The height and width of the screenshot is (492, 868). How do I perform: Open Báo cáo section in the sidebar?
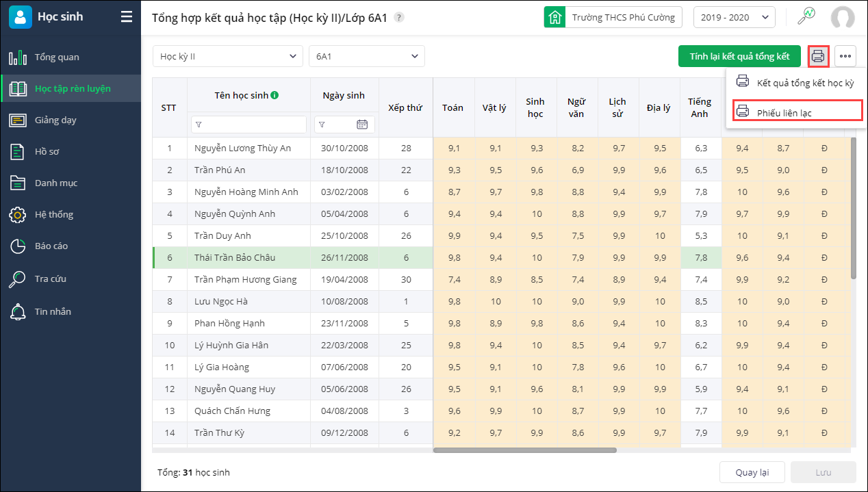tap(51, 246)
